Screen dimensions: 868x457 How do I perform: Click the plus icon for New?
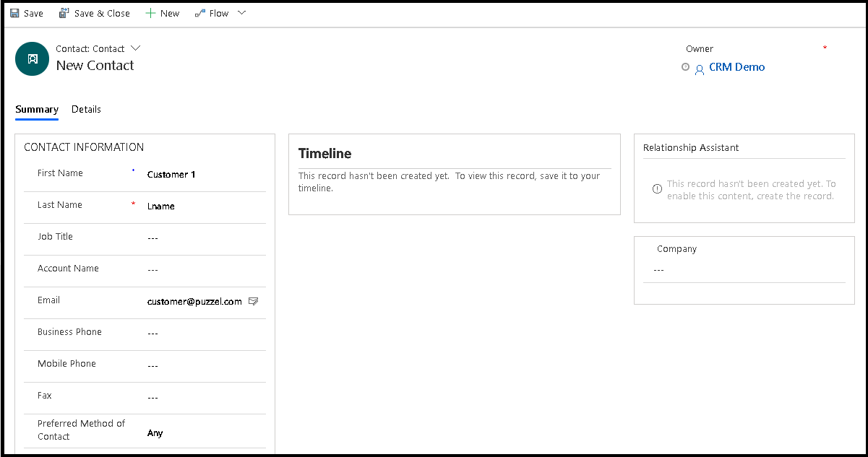pyautogui.click(x=150, y=13)
